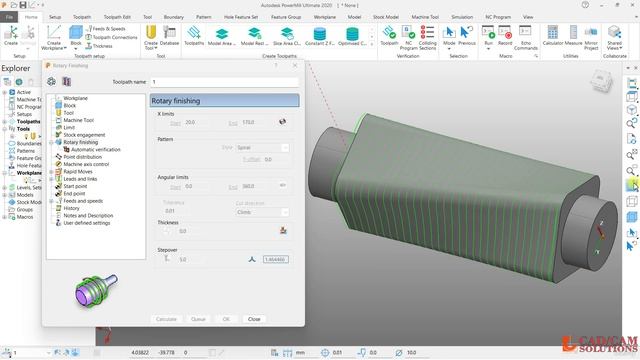Switch to the Simulation ribbon tab
The image size is (640, 360).
point(462,17)
